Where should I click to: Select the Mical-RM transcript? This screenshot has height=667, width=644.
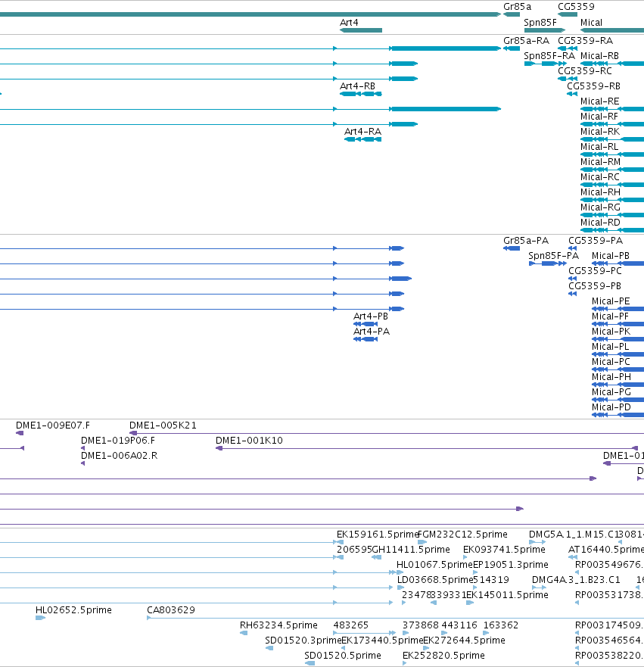click(x=612, y=170)
